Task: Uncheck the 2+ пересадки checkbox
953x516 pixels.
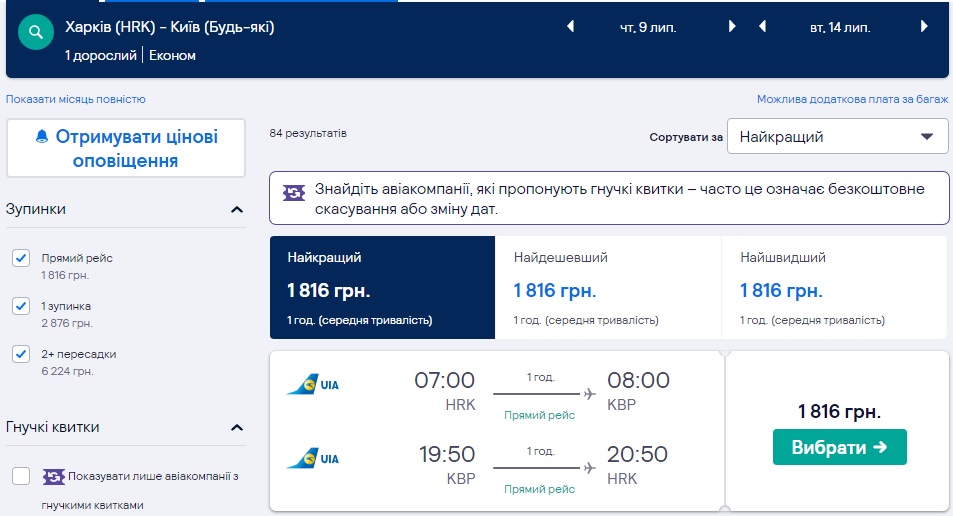Action: [21, 354]
